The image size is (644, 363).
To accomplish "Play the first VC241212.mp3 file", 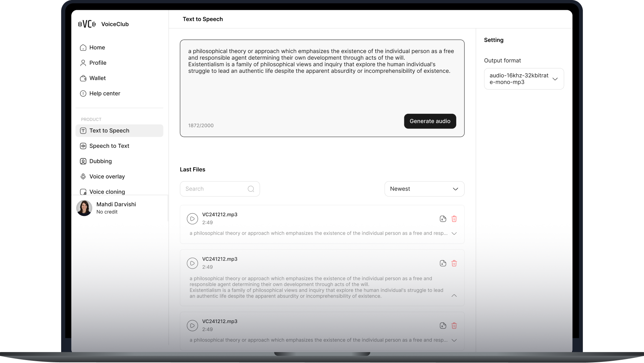I will [192, 219].
